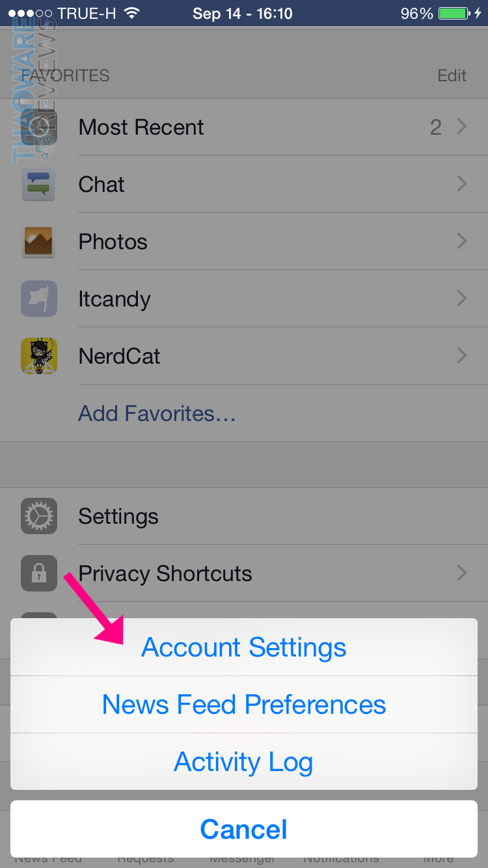This screenshot has width=488, height=868.
Task: Open the Chat speech bubbles icon
Action: [39, 184]
